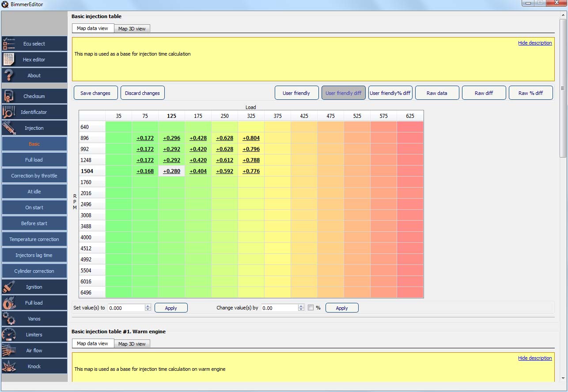Image resolution: width=568 pixels, height=392 pixels.
Task: Open Full load under Injection
Action: pyautogui.click(x=34, y=160)
